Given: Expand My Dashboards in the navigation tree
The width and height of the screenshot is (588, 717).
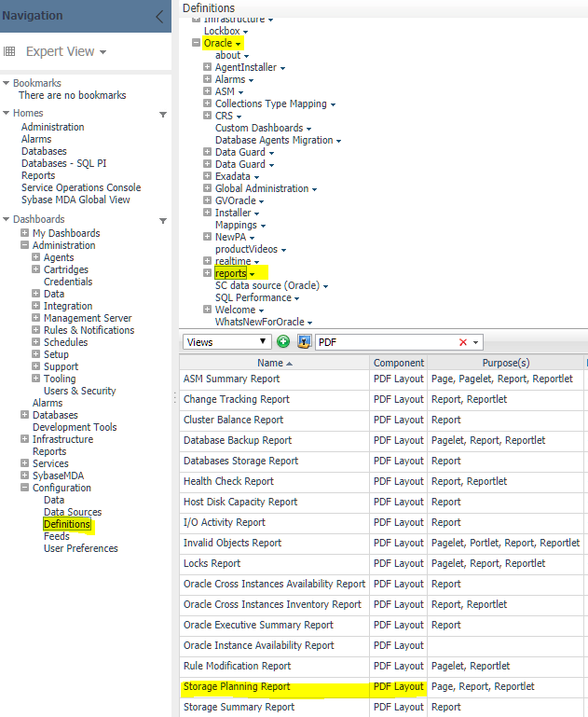Looking at the screenshot, I should click(x=24, y=233).
